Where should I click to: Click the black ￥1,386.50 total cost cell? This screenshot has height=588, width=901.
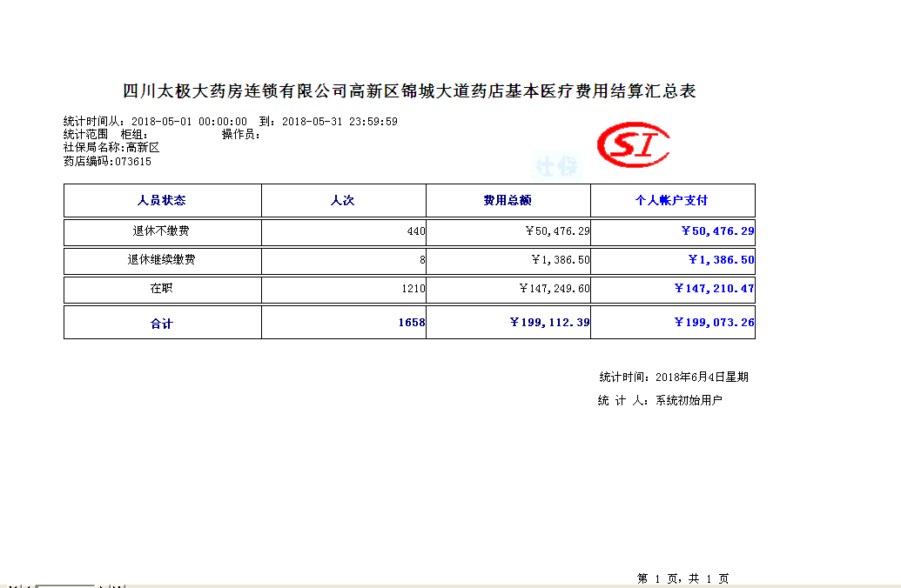click(x=508, y=259)
